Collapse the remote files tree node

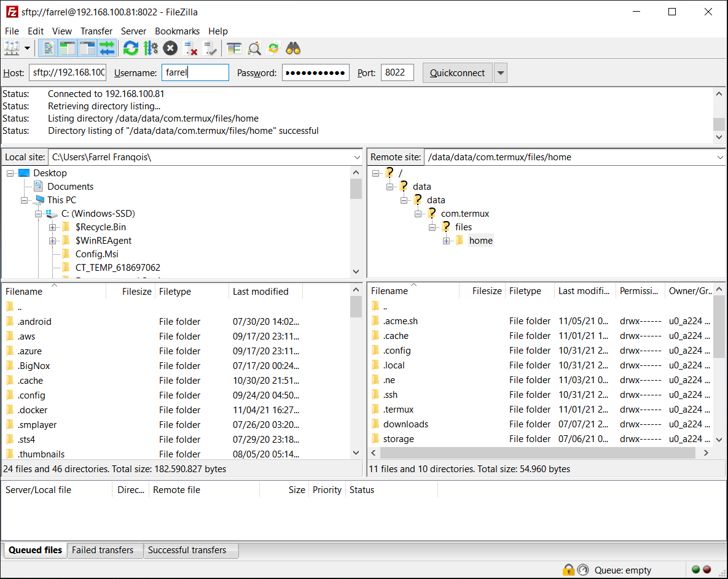[x=432, y=227]
